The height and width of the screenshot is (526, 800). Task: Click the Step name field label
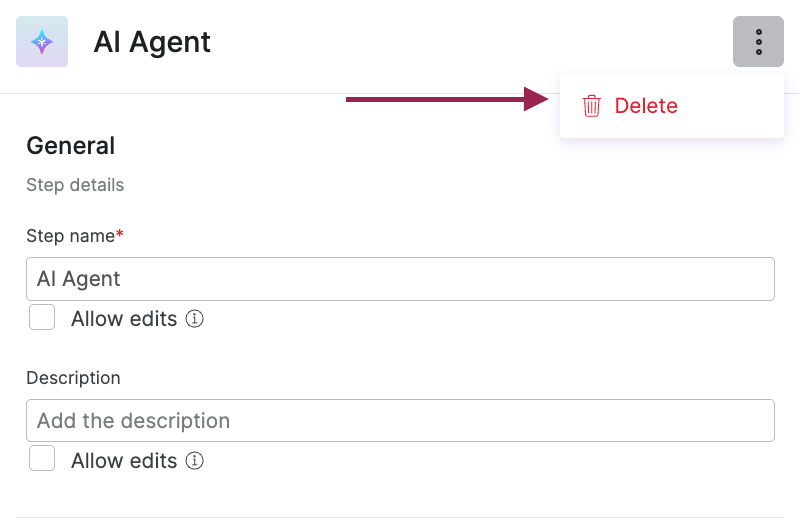tap(70, 236)
